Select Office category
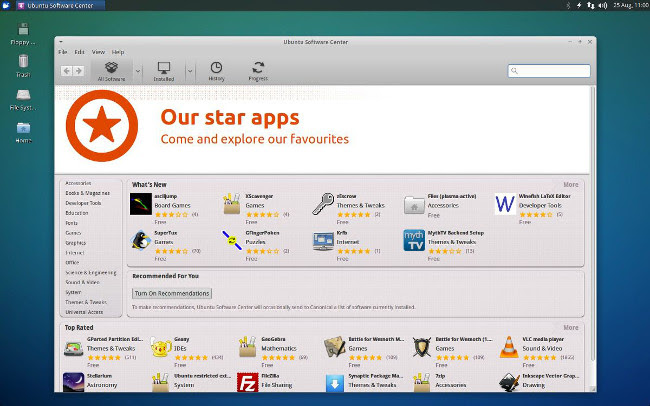Screen dimensions: 650x406 pos(72,263)
